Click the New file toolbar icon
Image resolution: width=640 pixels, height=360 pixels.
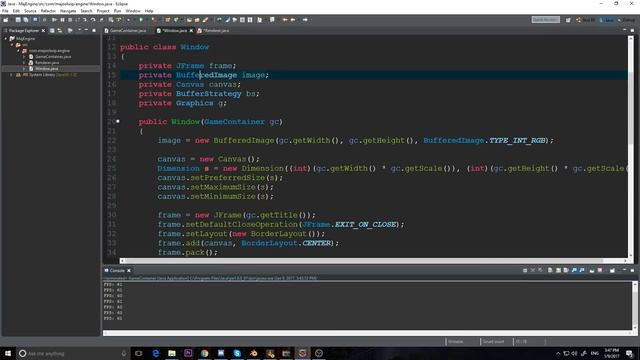pos(6,20)
